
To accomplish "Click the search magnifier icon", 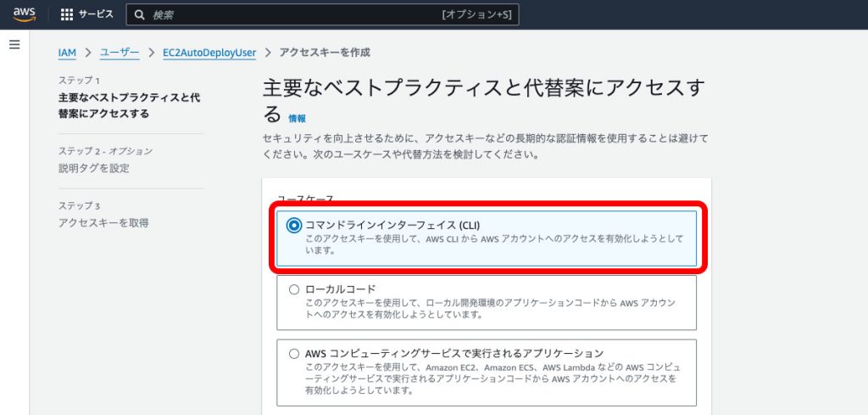I will 140,15.
